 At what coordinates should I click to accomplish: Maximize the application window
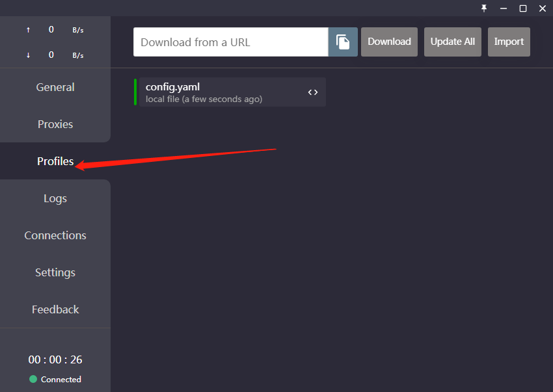[522, 8]
